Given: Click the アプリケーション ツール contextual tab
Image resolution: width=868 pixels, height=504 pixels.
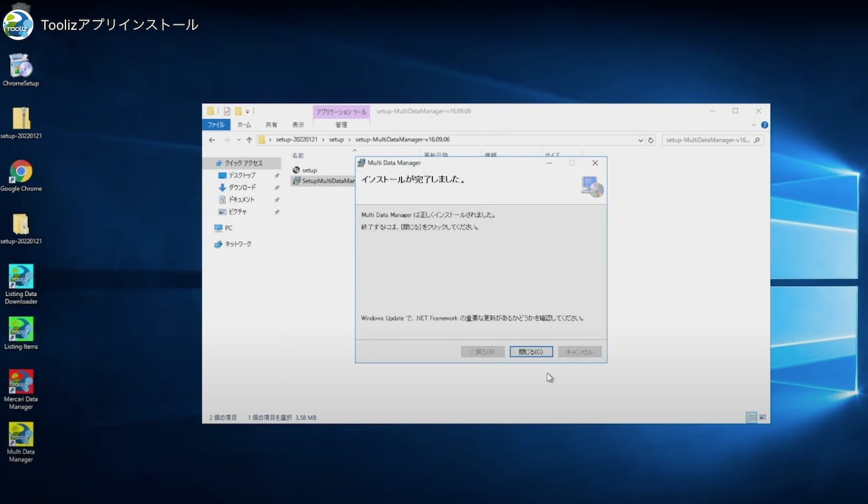Looking at the screenshot, I should click(x=342, y=112).
